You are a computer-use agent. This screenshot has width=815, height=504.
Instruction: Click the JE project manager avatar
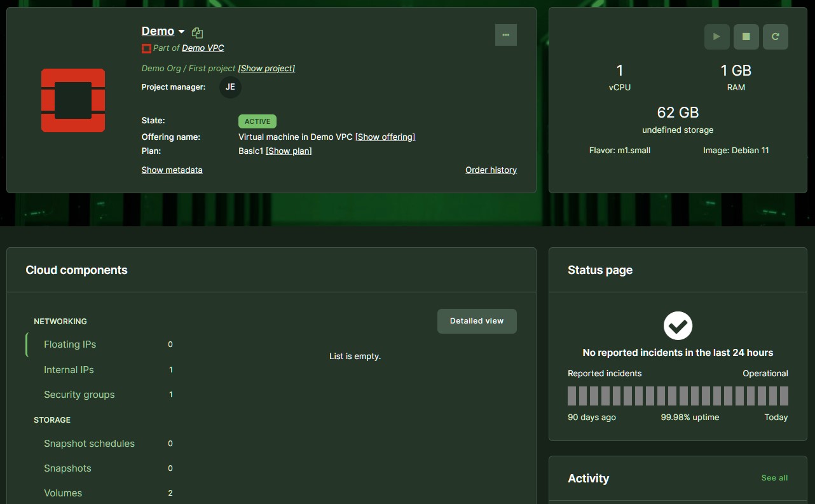tap(230, 87)
